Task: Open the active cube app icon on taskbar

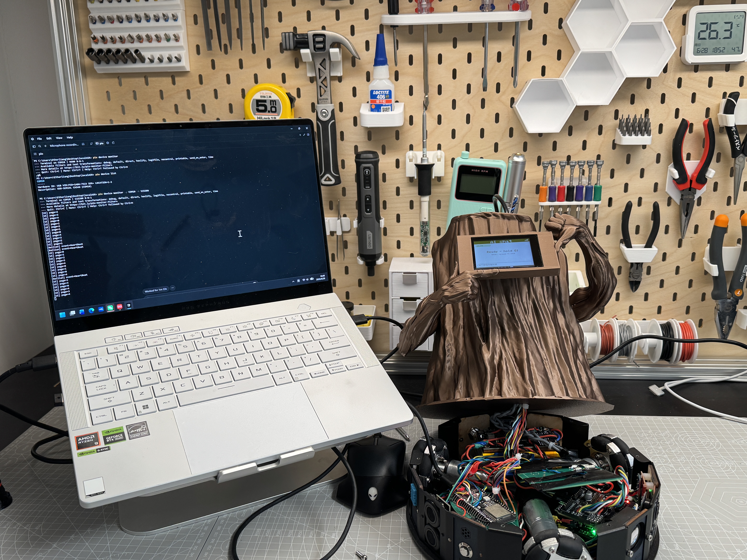Action: 129,305
